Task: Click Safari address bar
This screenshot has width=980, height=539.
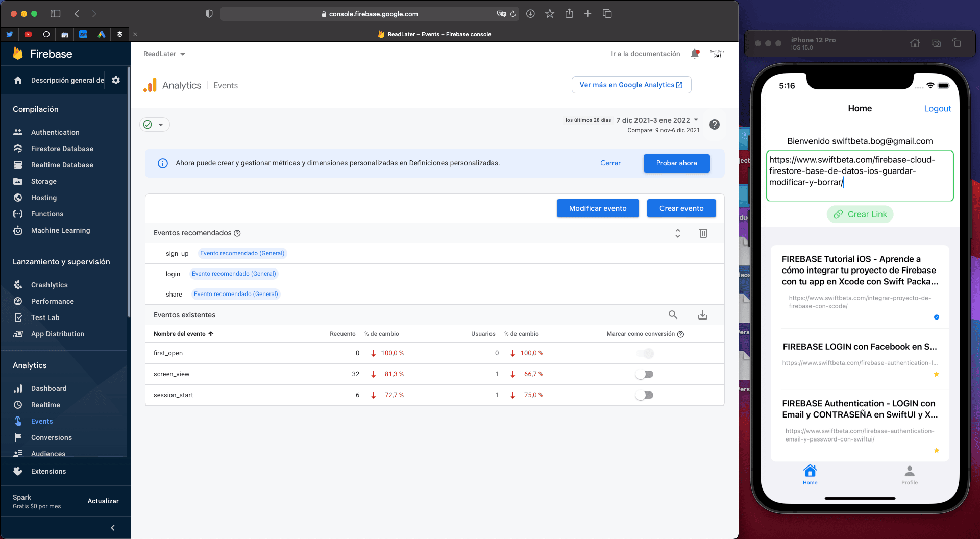Action: (370, 14)
